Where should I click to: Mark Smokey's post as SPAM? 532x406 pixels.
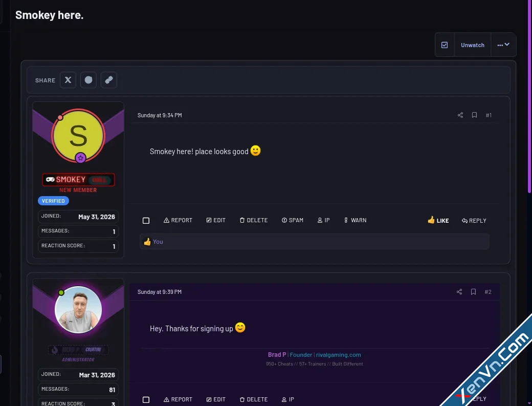(x=293, y=220)
